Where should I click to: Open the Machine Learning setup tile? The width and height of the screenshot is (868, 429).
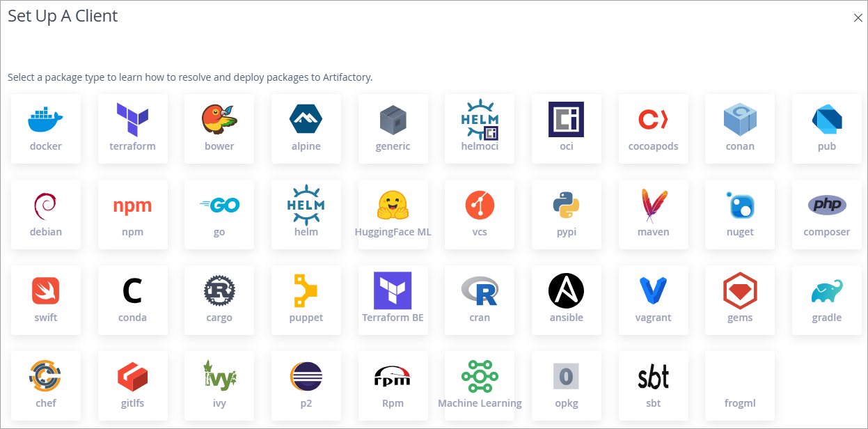(479, 385)
